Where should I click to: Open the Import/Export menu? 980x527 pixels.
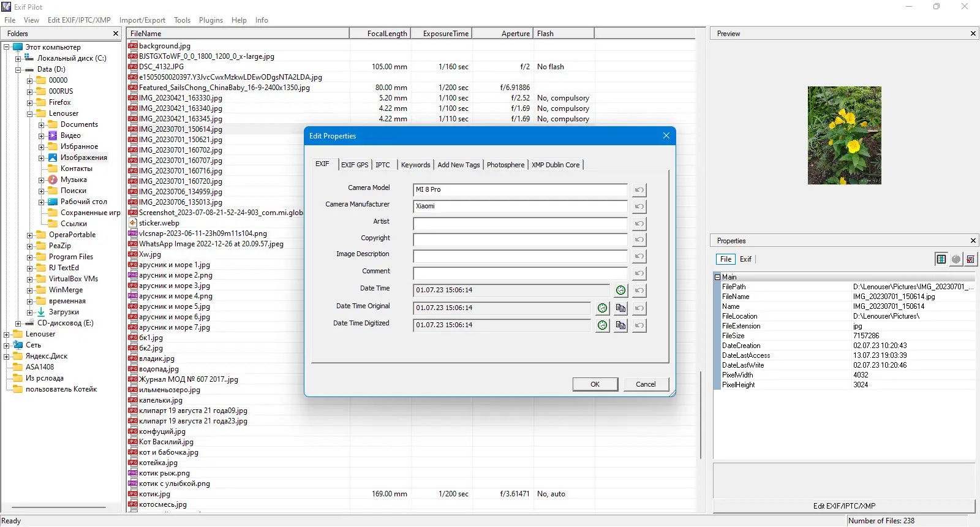tap(142, 20)
